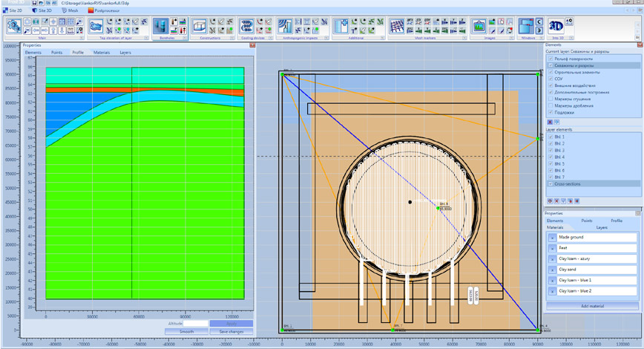Click the large Windows layout icon
644x349 pixels.
coord(526,26)
